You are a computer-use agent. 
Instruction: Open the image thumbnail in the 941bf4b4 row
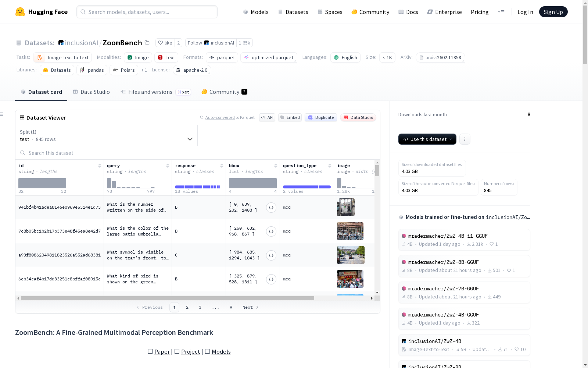coord(346,207)
